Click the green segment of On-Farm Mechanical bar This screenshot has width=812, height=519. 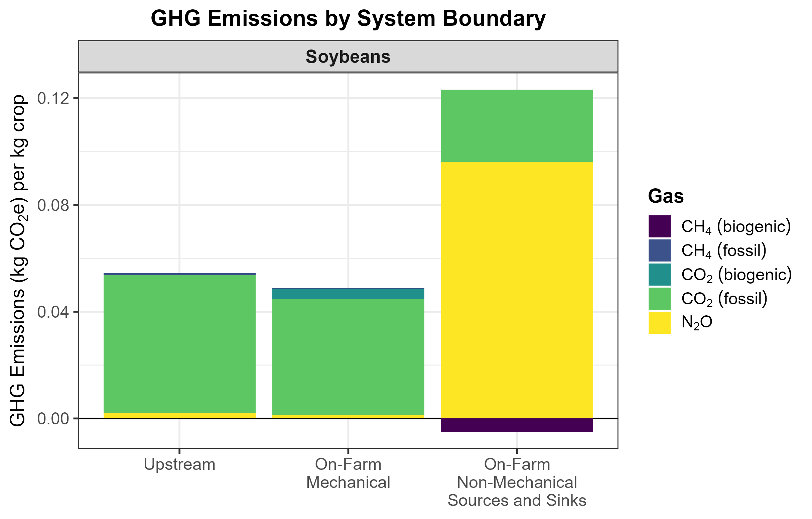(x=348, y=357)
